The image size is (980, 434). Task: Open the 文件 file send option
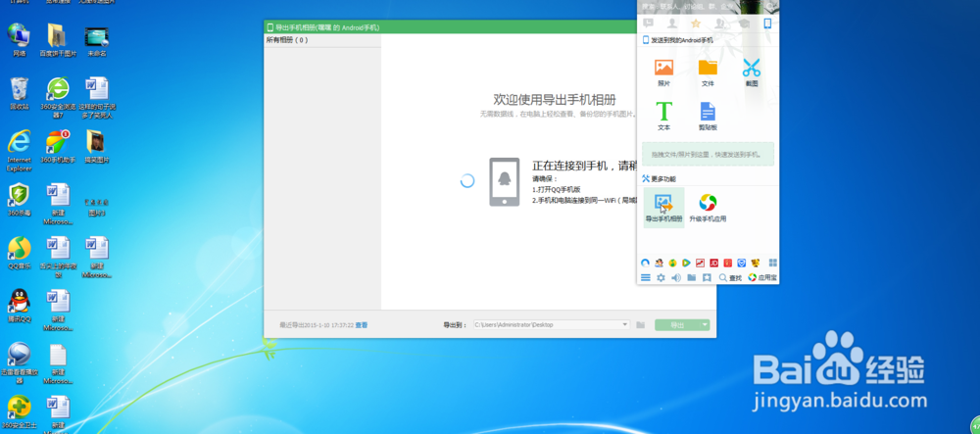tap(708, 72)
